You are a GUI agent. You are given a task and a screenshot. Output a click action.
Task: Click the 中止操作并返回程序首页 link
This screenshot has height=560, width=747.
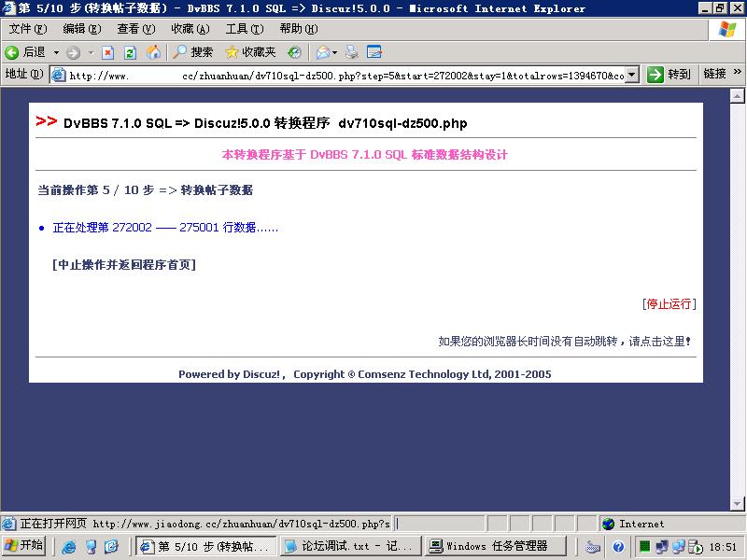tap(124, 265)
